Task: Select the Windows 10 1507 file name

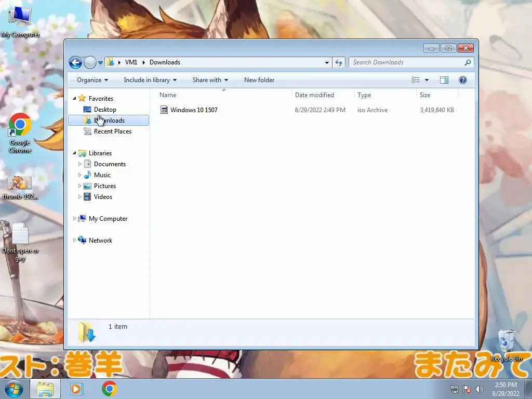Action: tap(194, 110)
